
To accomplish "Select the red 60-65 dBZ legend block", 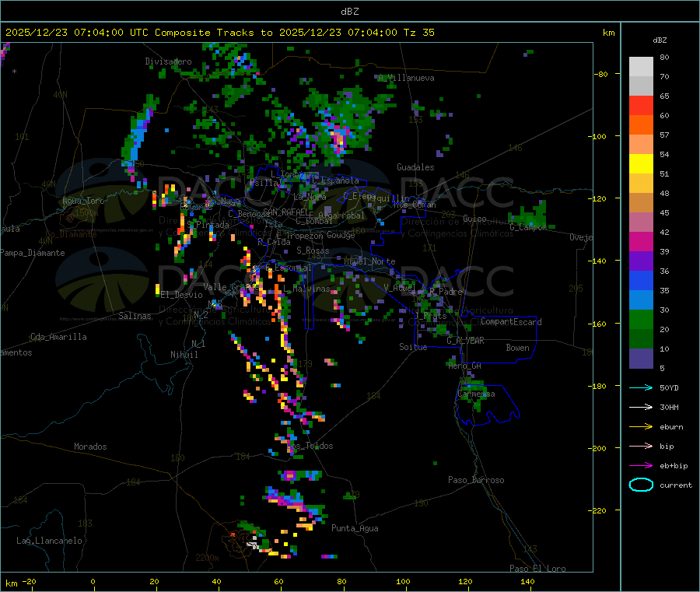I will tap(641, 106).
